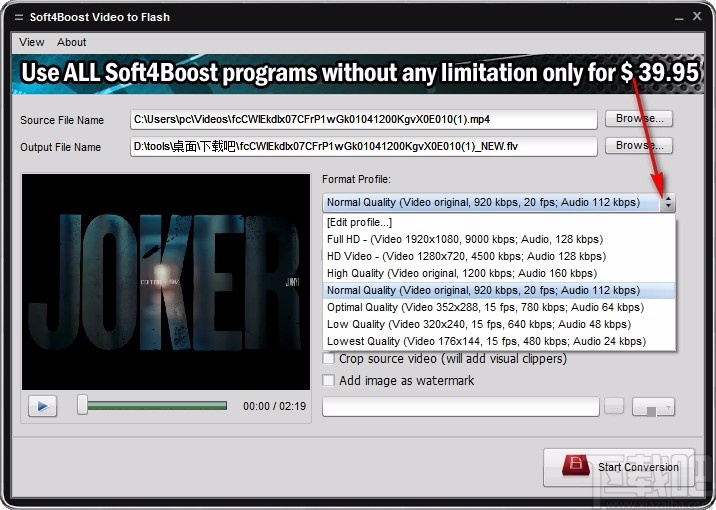The image size is (716, 510).
Task: Click the red Flash conversion icon
Action: coord(576,465)
